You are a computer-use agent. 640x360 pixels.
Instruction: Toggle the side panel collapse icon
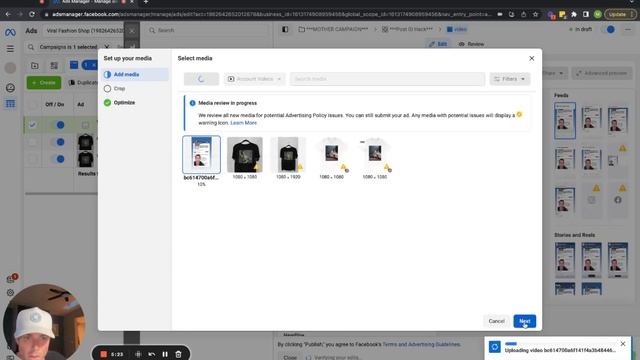pos(285,29)
